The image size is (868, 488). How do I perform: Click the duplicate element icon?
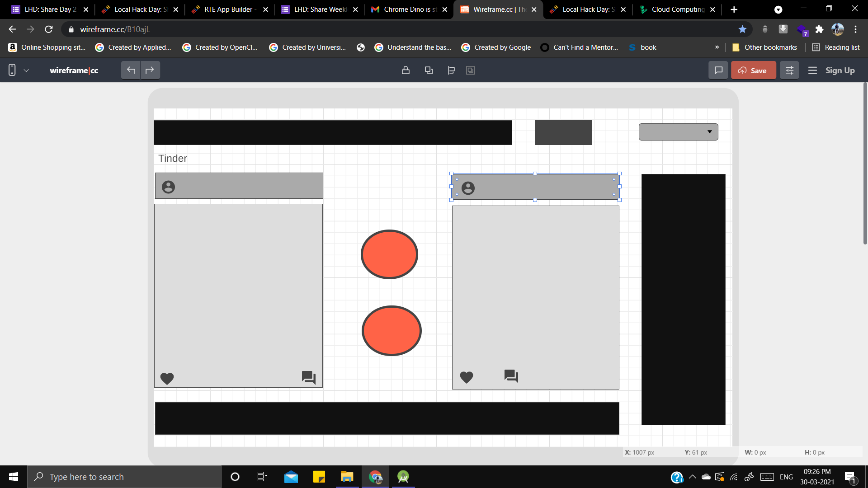click(x=429, y=70)
